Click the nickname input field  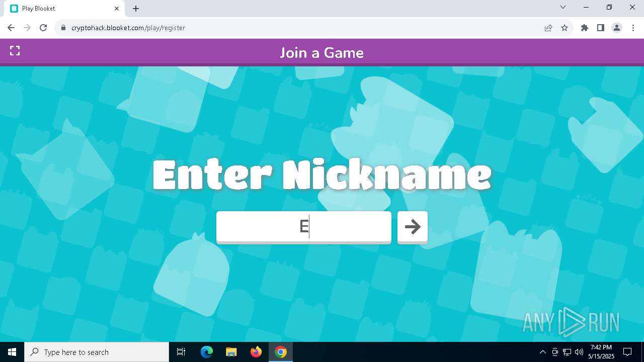pos(304,227)
